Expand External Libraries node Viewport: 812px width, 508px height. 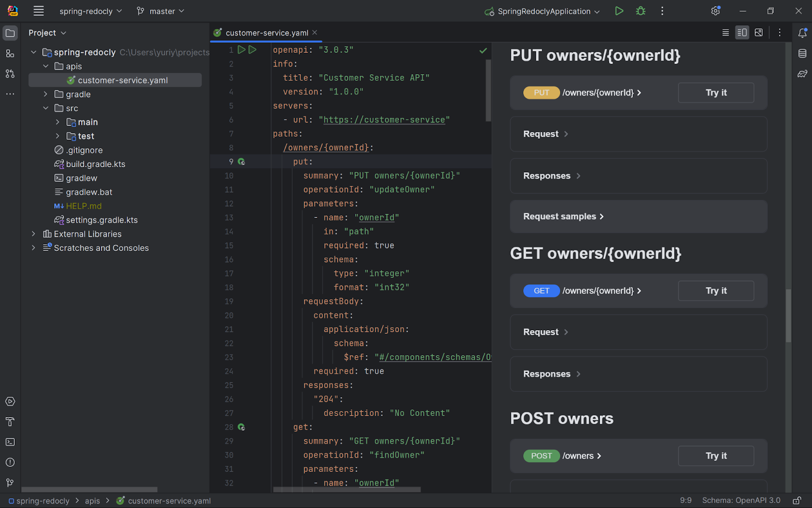tap(33, 234)
